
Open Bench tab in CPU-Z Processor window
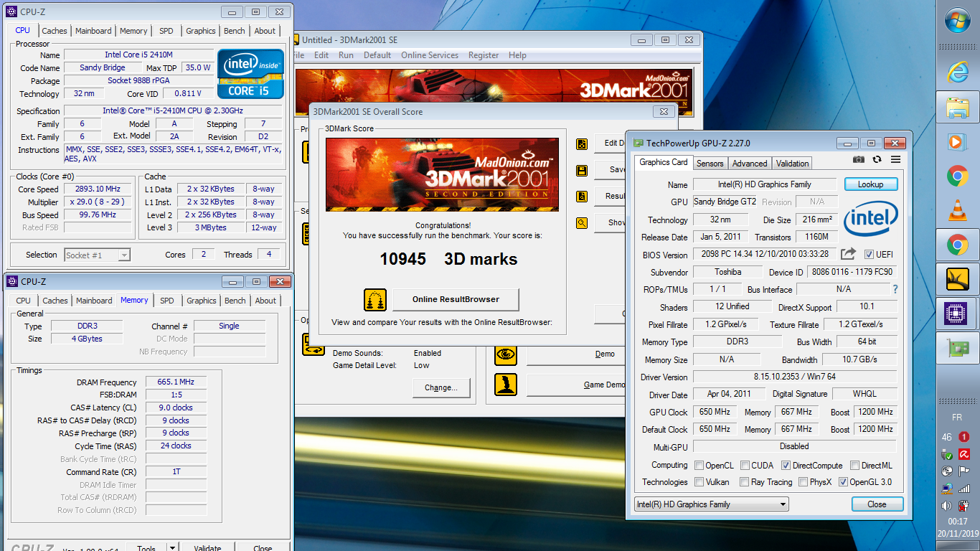[234, 31]
